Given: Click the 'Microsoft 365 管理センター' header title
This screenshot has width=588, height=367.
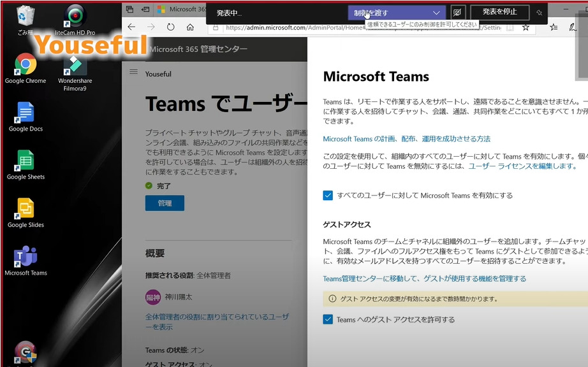Looking at the screenshot, I should [198, 49].
